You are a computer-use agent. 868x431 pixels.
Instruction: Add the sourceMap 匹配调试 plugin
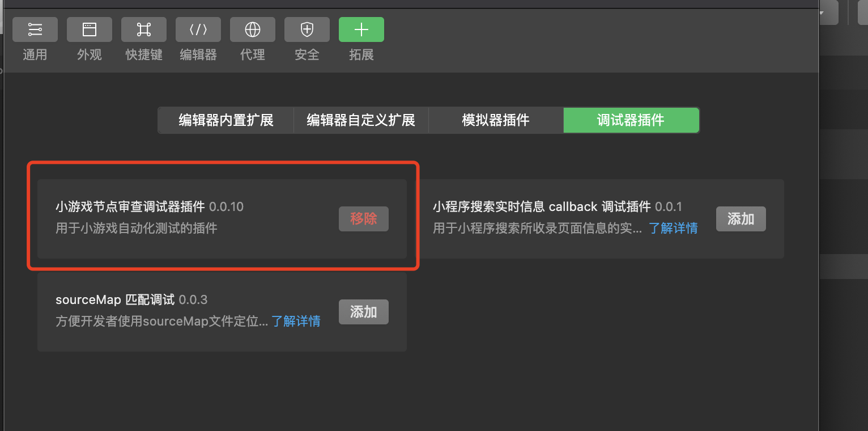(364, 312)
